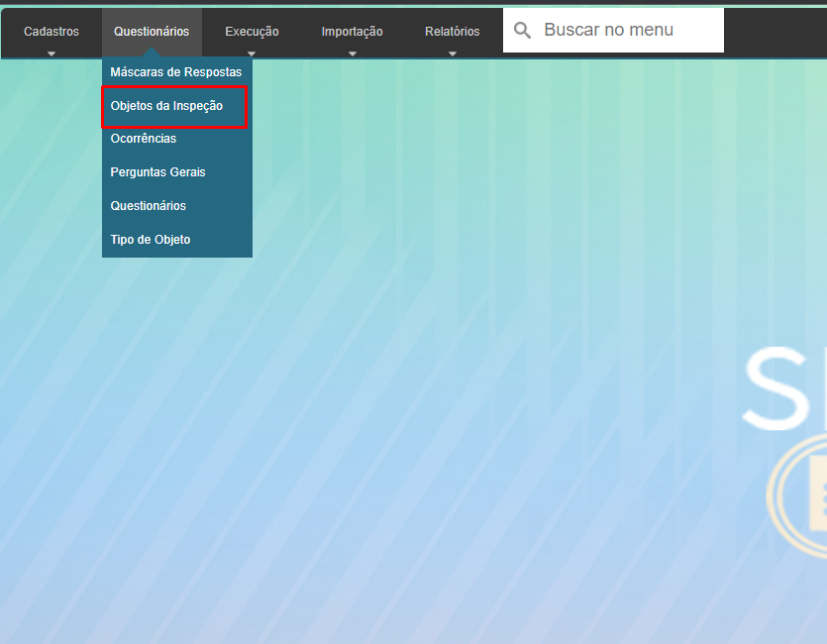Open the Relatórios menu
This screenshot has width=827, height=644.
click(453, 32)
